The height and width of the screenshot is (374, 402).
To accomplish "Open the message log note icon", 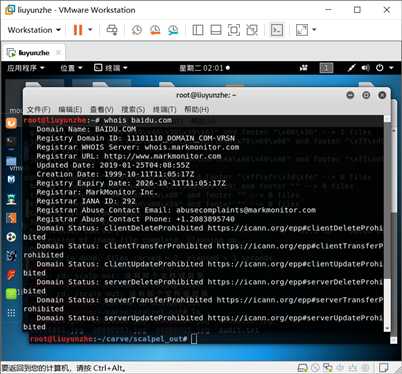I will [x=383, y=368].
